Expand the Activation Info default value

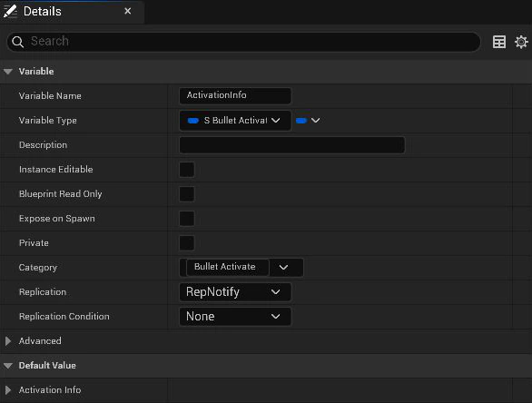coord(8,390)
